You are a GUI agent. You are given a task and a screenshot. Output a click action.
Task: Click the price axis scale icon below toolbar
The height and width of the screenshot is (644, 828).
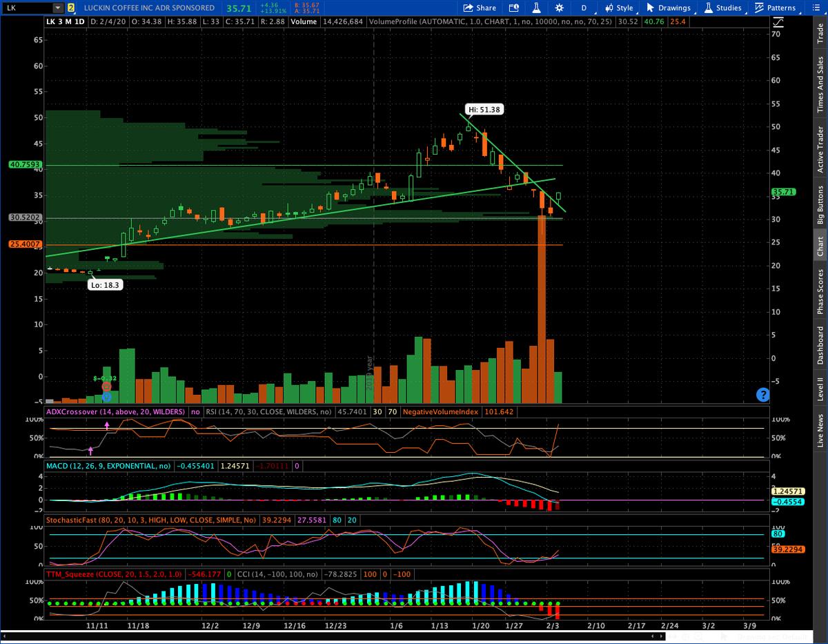point(777,21)
